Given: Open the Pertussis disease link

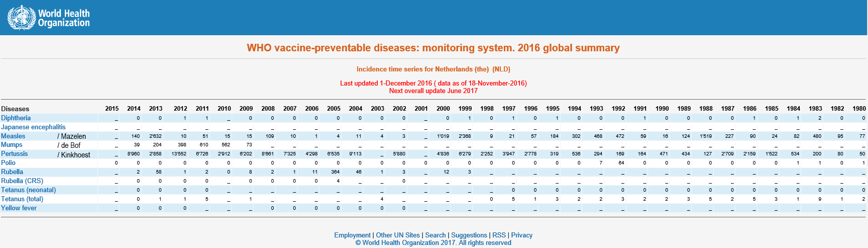Looking at the screenshot, I should coord(15,154).
